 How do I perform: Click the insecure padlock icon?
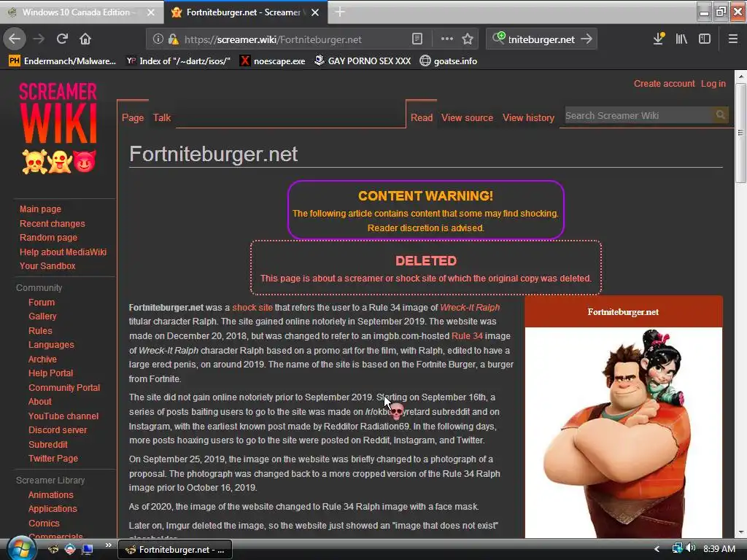coord(174,39)
